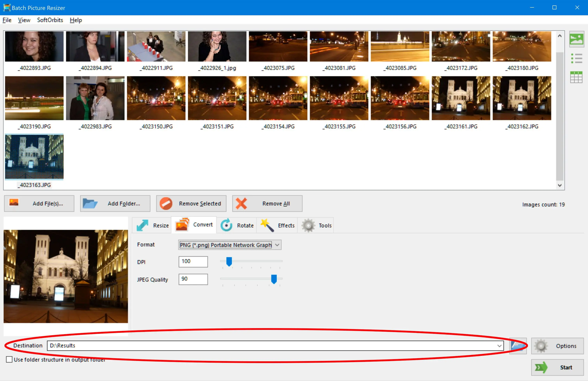Click the Tools tab icon
The width and height of the screenshot is (588, 381).
[x=308, y=225]
